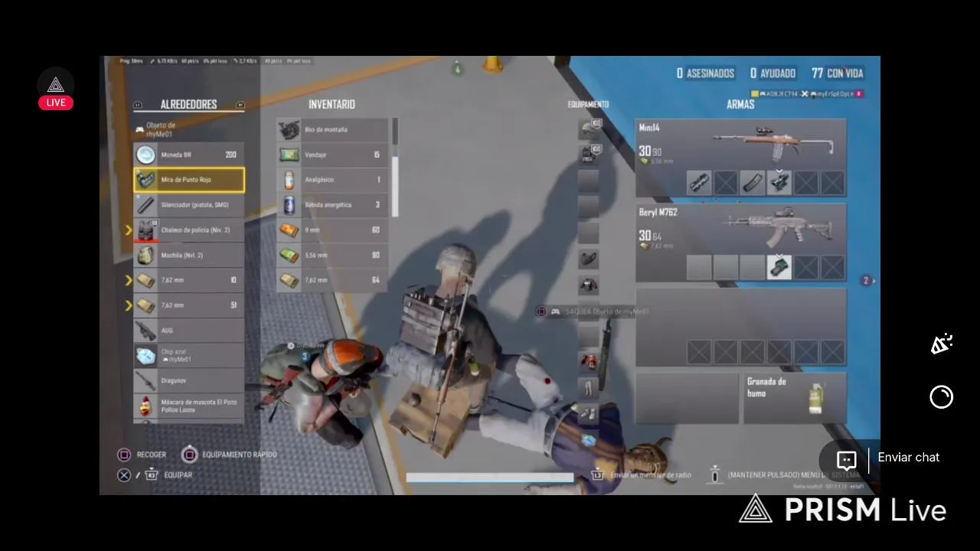The image size is (980, 551).
Task: Select Analgésico pills icon in inventory
Action: click(x=289, y=180)
